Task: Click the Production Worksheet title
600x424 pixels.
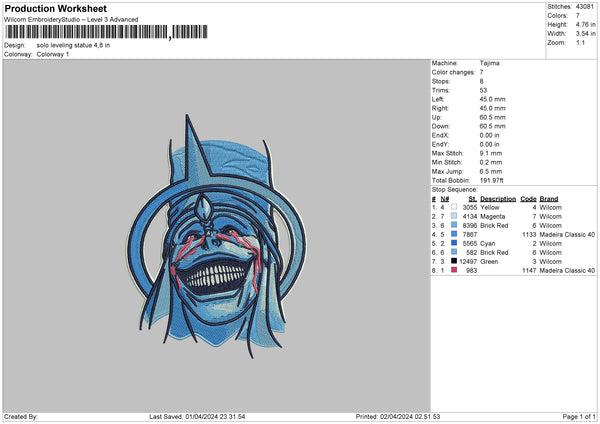Action: 51,8
